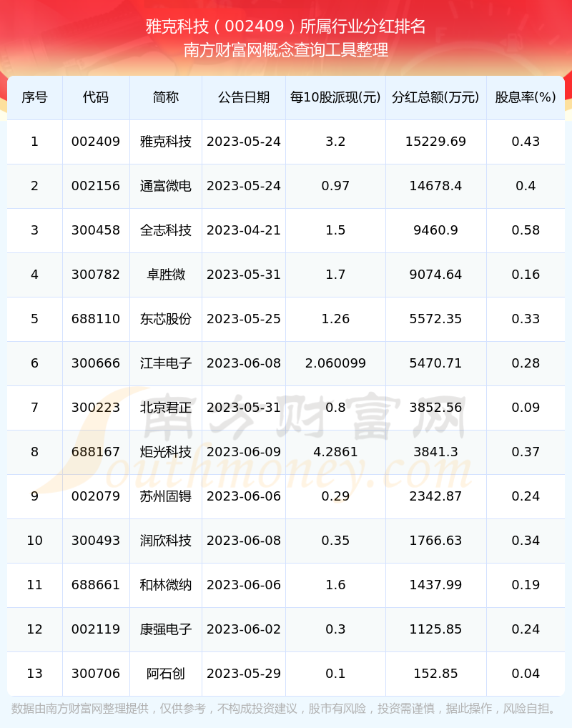This screenshot has width=572, height=728.
Task: Click stock code 300706 for 阿石创
Action: [x=96, y=674]
